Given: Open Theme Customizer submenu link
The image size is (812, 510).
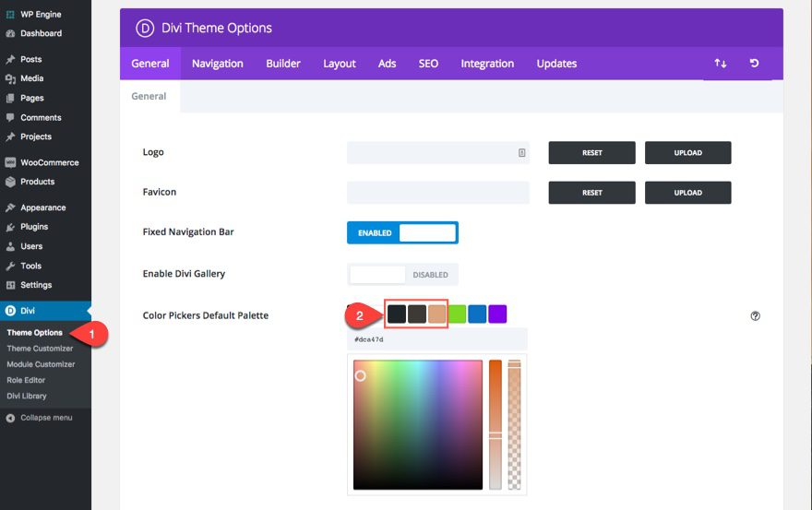Looking at the screenshot, I should click(x=40, y=349).
